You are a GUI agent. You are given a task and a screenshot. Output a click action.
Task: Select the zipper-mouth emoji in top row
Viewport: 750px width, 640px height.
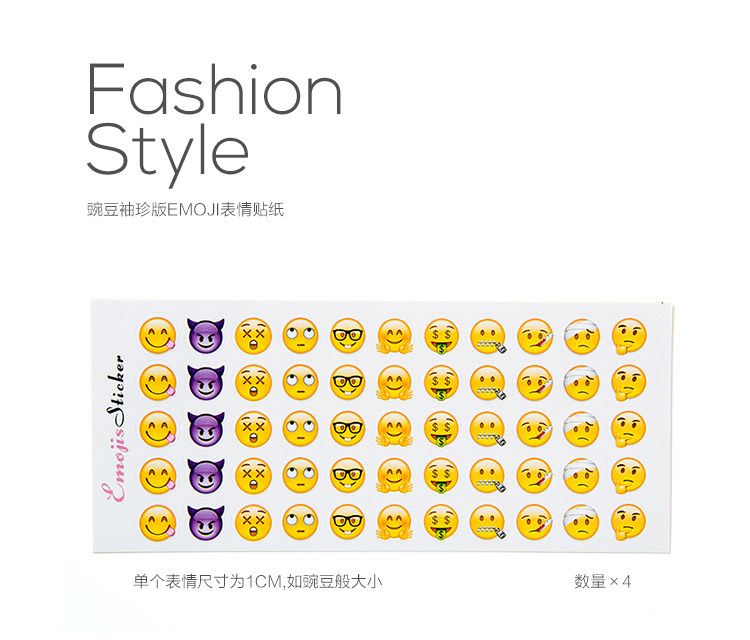pyautogui.click(x=488, y=337)
